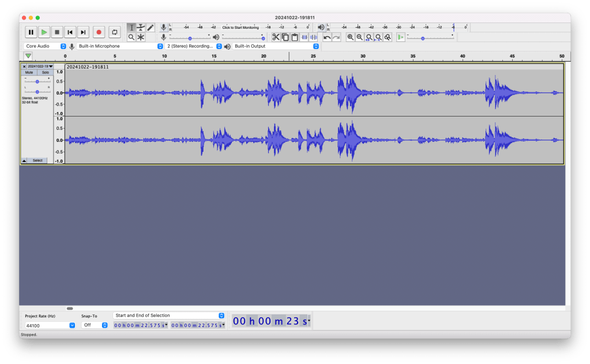The image size is (590, 364).
Task: Click 'Click to Start Monitoring' on the meter
Action: tap(240, 27)
